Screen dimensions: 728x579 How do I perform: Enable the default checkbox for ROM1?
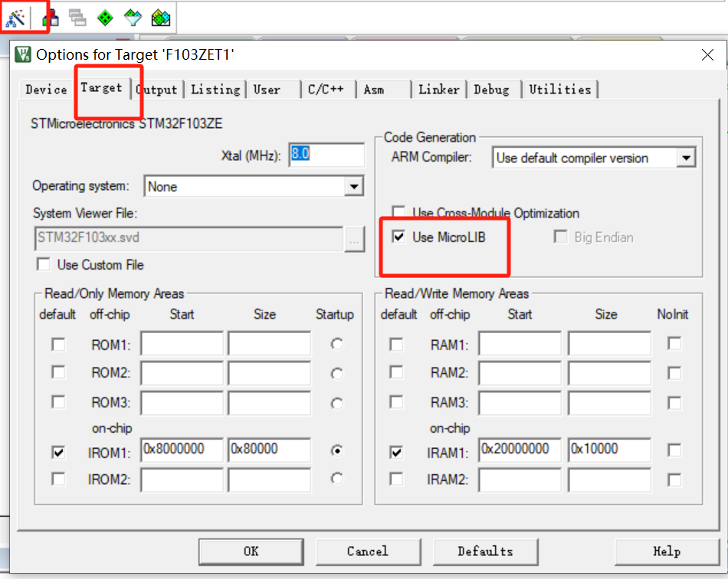tap(57, 345)
